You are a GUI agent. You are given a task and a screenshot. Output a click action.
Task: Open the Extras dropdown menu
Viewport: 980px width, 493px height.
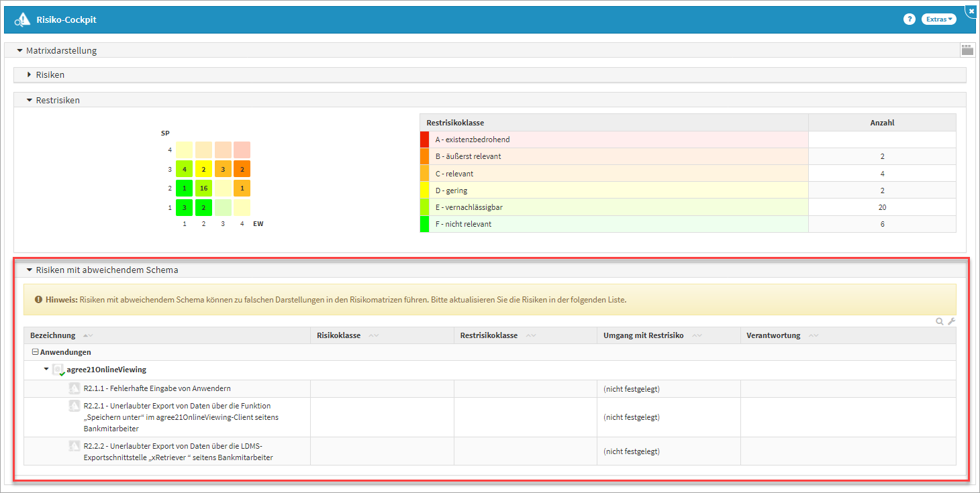point(938,19)
